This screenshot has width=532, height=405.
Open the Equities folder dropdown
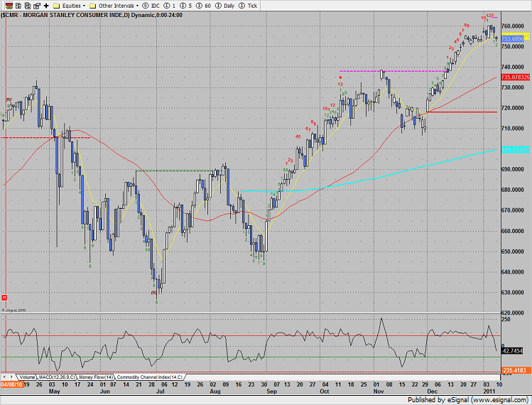point(70,6)
